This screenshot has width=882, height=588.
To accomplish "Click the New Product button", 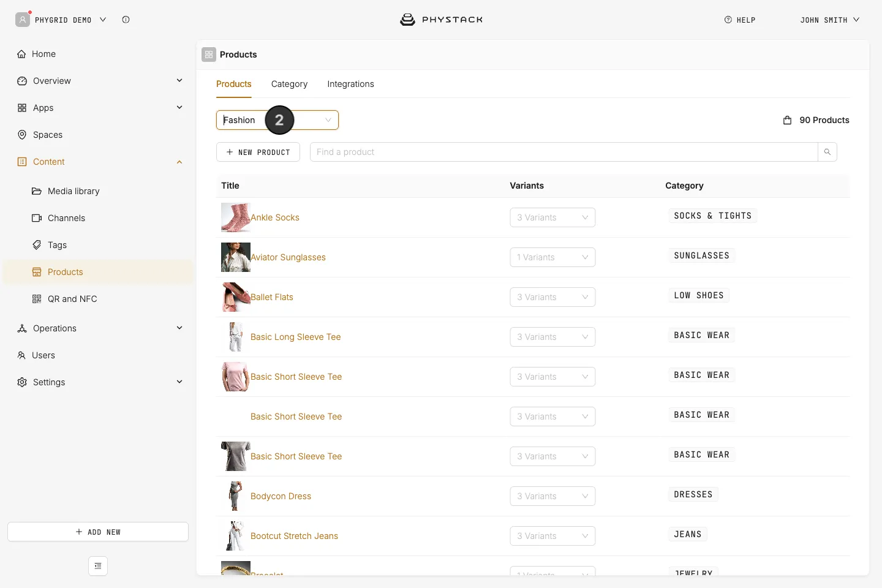I will pyautogui.click(x=258, y=152).
